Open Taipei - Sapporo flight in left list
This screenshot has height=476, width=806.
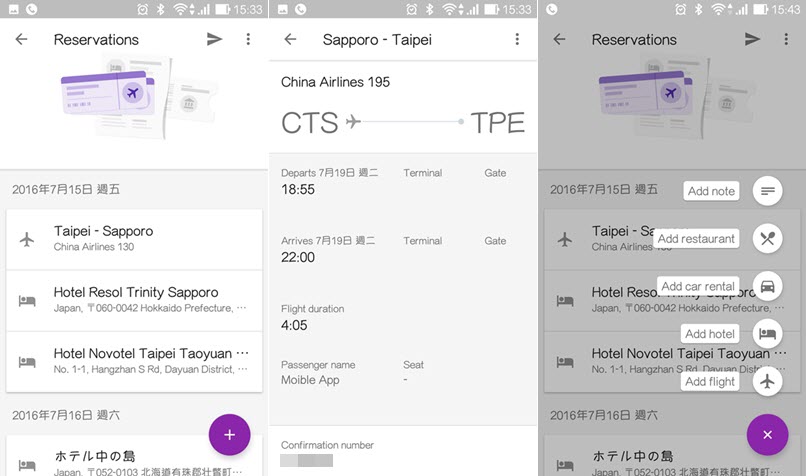[x=134, y=239]
